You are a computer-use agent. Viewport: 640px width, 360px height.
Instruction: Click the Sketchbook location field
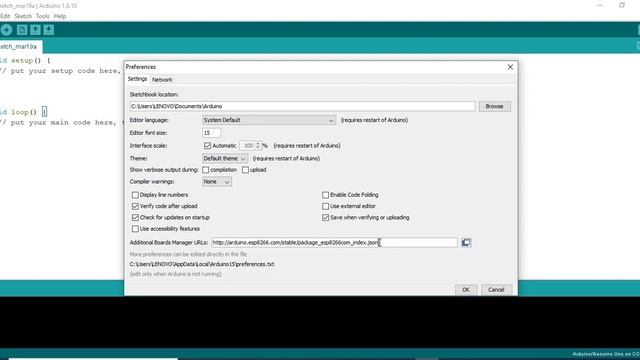[302, 107]
